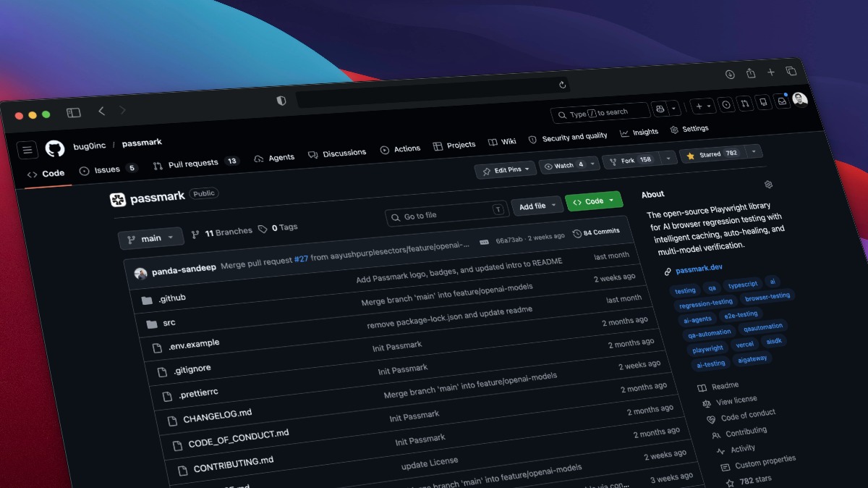
Task: Open the Create new plus dropdown
Action: click(x=703, y=106)
